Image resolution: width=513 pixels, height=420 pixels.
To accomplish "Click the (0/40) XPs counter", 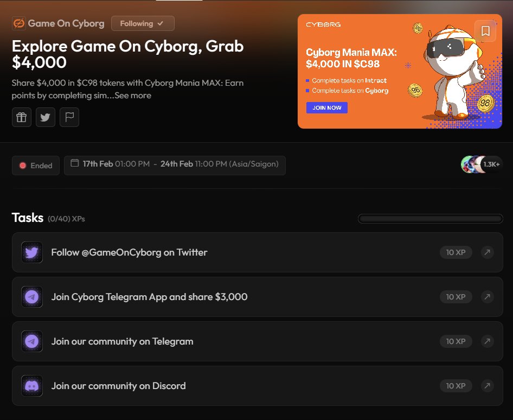I will tap(66, 219).
